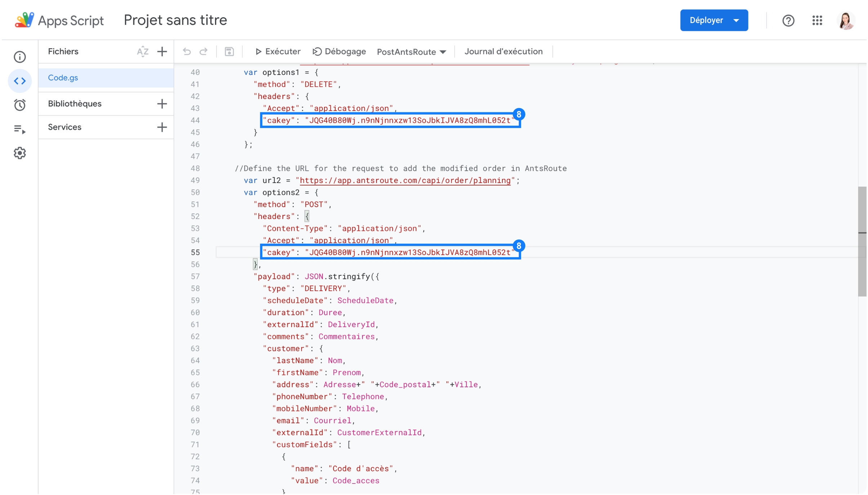The width and height of the screenshot is (868, 495).
Task: Place cursor on "method": "POST" line
Action: (x=292, y=205)
